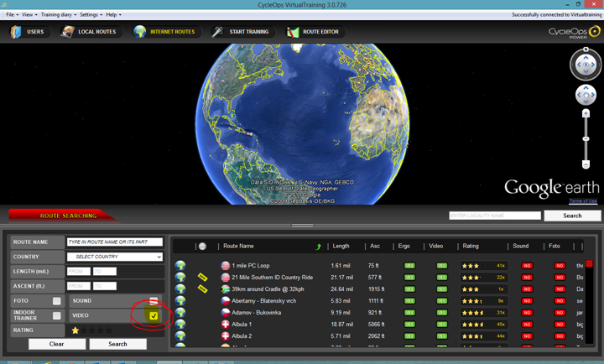This screenshot has height=364, width=604.
Task: Click the Length TO field
Action: (x=104, y=272)
